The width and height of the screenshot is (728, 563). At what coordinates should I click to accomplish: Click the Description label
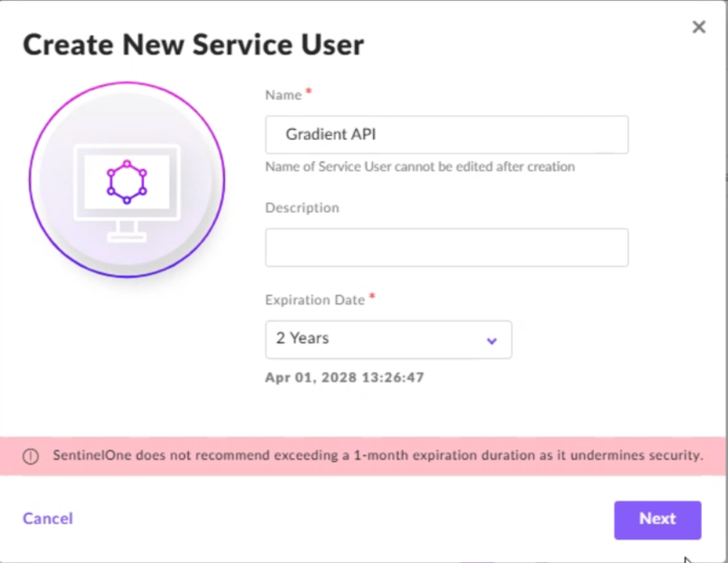pos(302,208)
